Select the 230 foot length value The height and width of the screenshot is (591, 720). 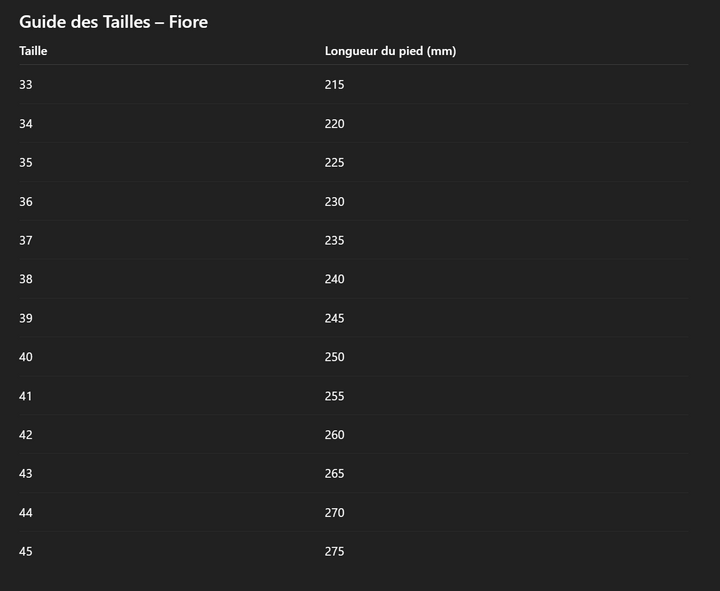click(334, 202)
